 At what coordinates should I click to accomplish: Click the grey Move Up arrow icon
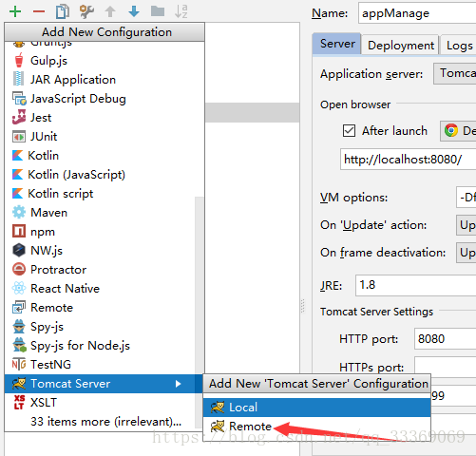point(110,11)
